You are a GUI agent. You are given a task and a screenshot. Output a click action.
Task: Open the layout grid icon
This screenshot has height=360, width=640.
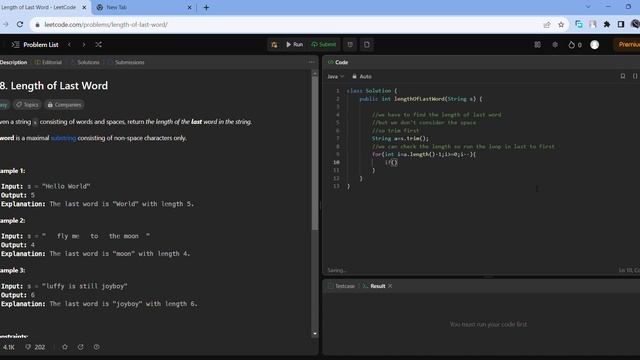[x=538, y=45]
